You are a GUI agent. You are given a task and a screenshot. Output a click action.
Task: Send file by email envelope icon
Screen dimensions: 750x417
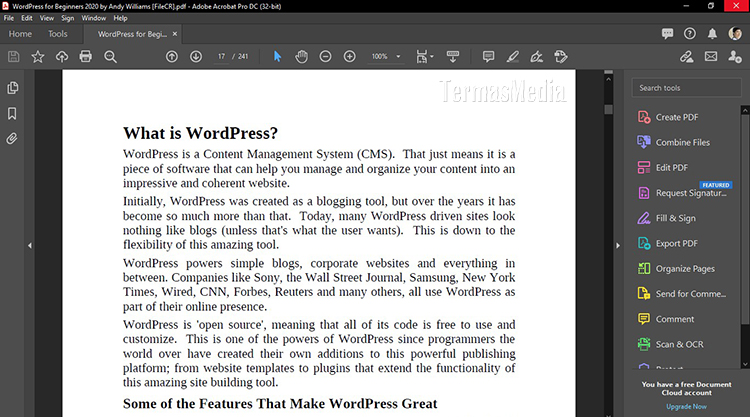(711, 57)
